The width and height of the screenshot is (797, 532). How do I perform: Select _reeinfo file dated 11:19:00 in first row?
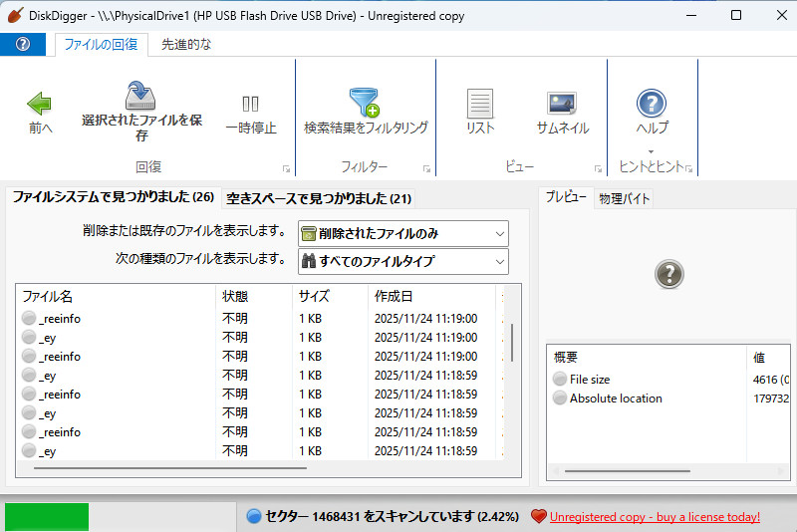coord(262,319)
